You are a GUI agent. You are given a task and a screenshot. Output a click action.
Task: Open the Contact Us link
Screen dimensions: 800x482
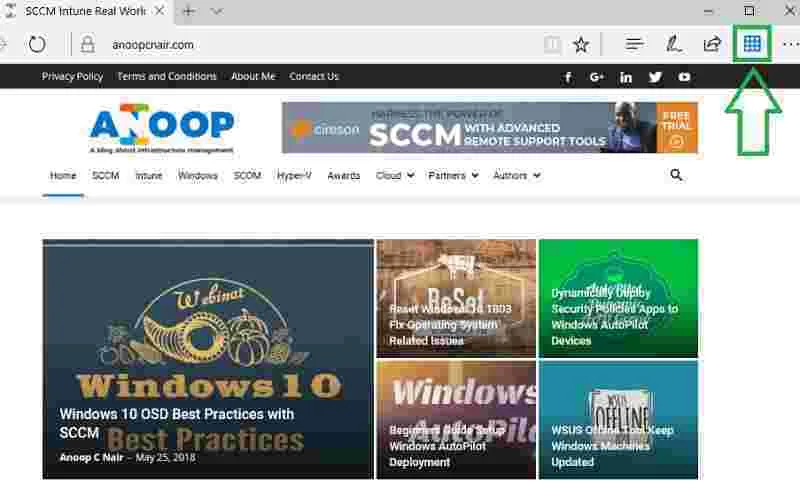pos(314,77)
